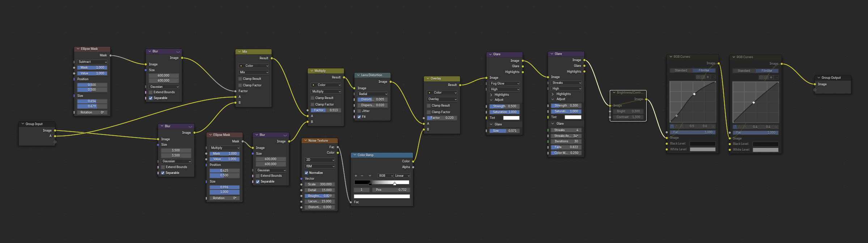
Task: Enable Clamp Result in Mix node
Action: (x=240, y=79)
